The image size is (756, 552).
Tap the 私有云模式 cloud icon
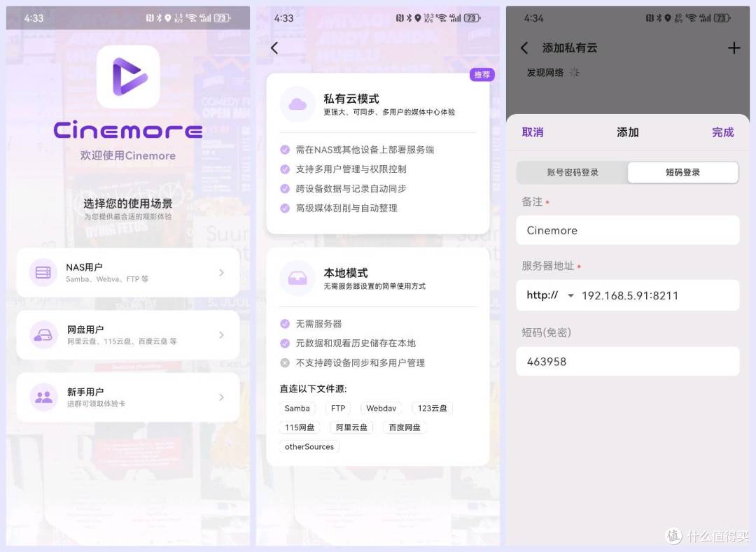coord(297,104)
